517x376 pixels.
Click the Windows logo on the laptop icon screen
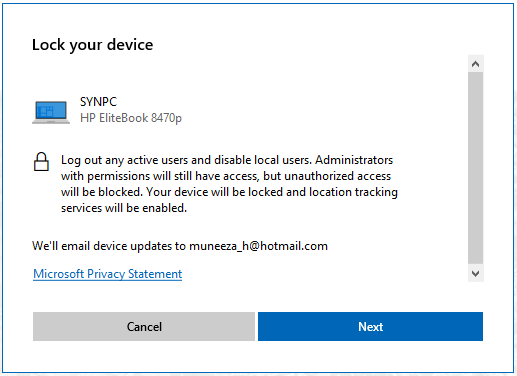(x=45, y=111)
